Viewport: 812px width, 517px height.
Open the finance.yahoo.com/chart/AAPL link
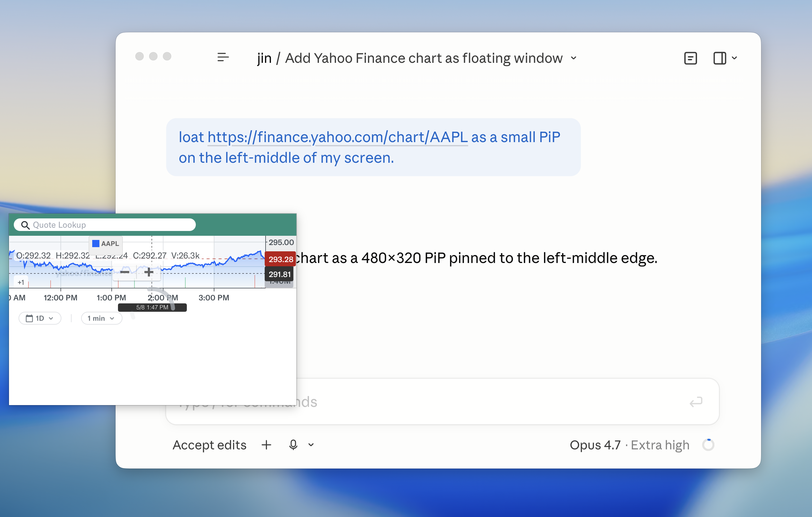coord(337,137)
